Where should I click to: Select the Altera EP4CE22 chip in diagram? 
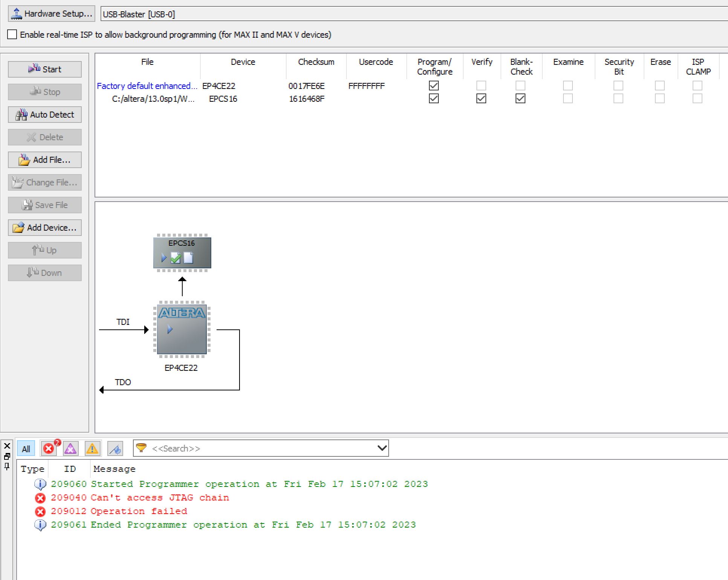coord(182,329)
